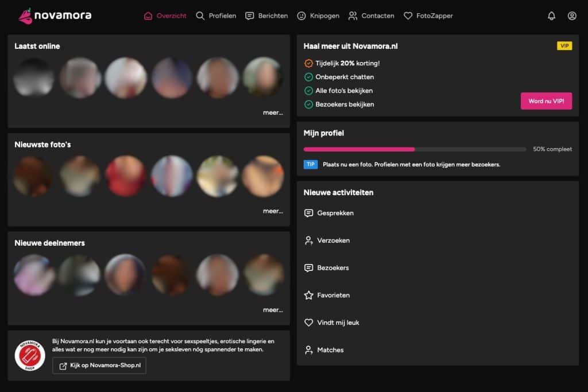Viewport: 588px width, 392px height.
Task: Click the Gesprekken chat icon
Action: pos(308,213)
